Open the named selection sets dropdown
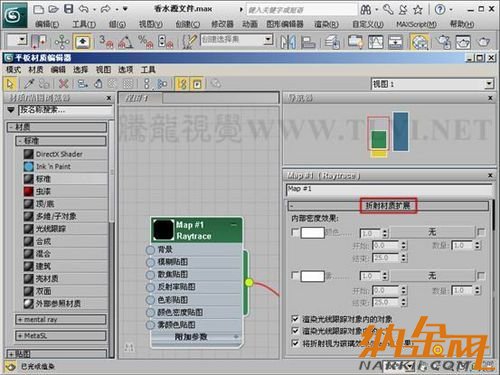The image size is (500, 375). pos(268,40)
